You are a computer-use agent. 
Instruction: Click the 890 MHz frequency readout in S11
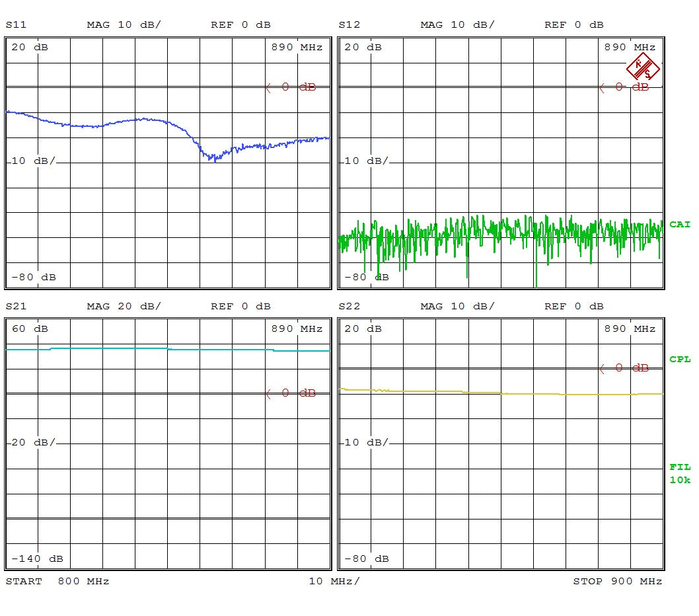[x=296, y=47]
